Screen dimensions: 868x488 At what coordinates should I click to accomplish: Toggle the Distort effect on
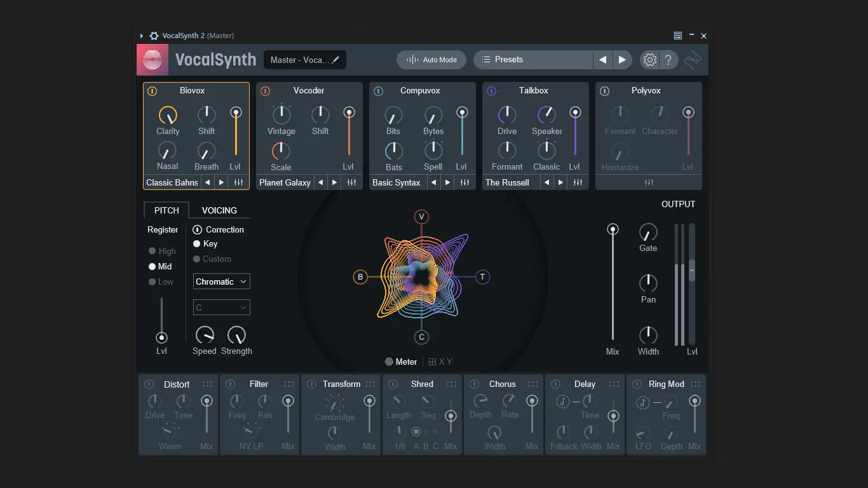(x=148, y=384)
